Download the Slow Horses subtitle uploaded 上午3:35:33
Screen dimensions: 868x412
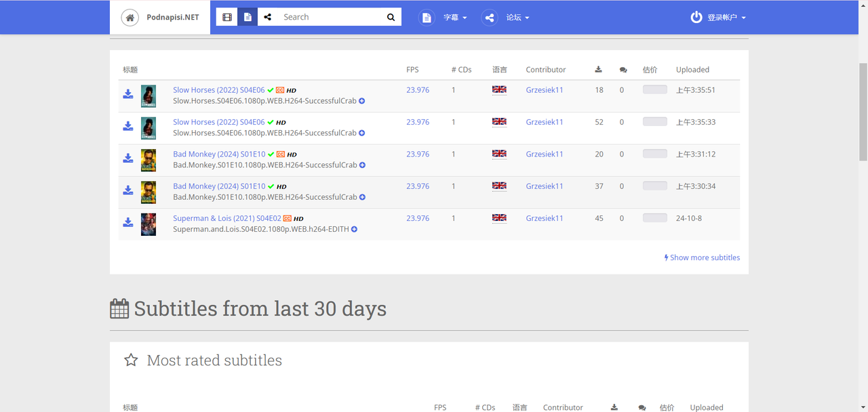pos(127,126)
